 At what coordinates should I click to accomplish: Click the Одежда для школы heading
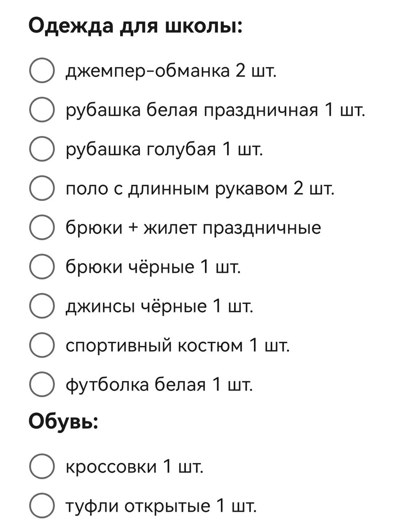[136, 27]
